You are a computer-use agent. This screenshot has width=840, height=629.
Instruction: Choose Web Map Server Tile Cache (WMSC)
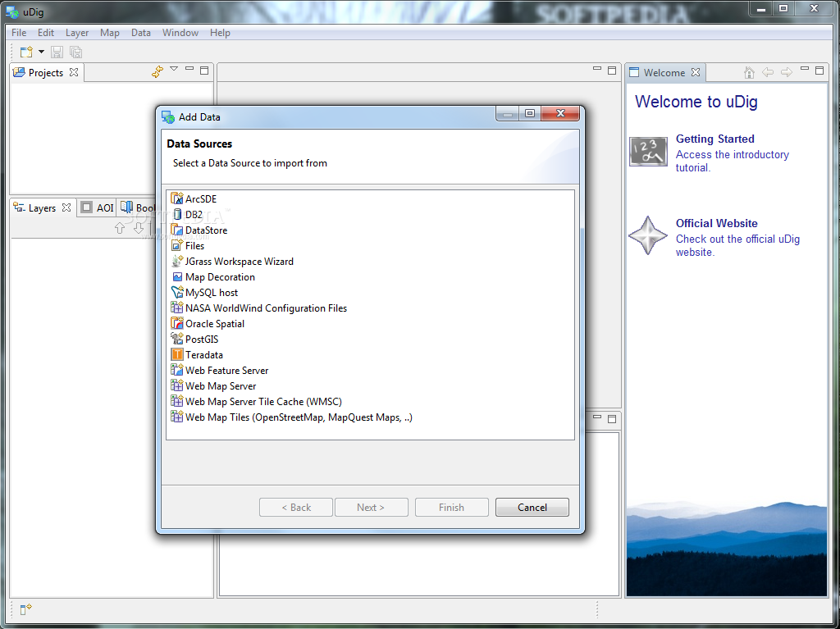click(257, 401)
